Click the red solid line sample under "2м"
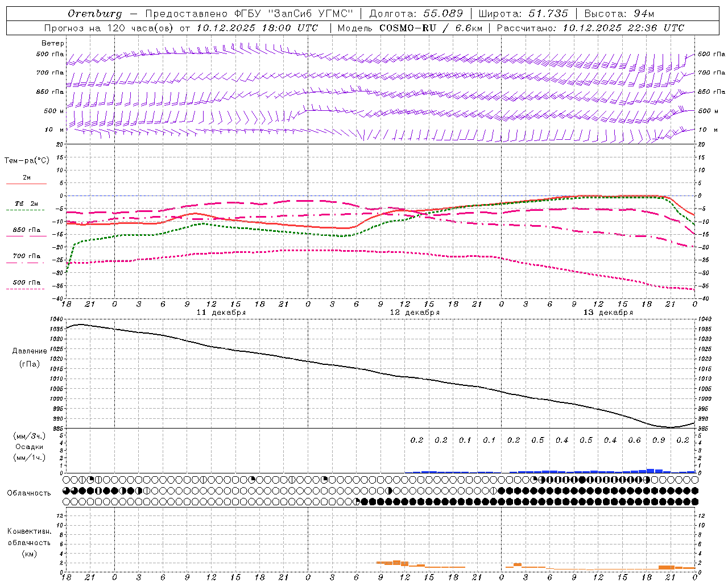 [x=26, y=184]
